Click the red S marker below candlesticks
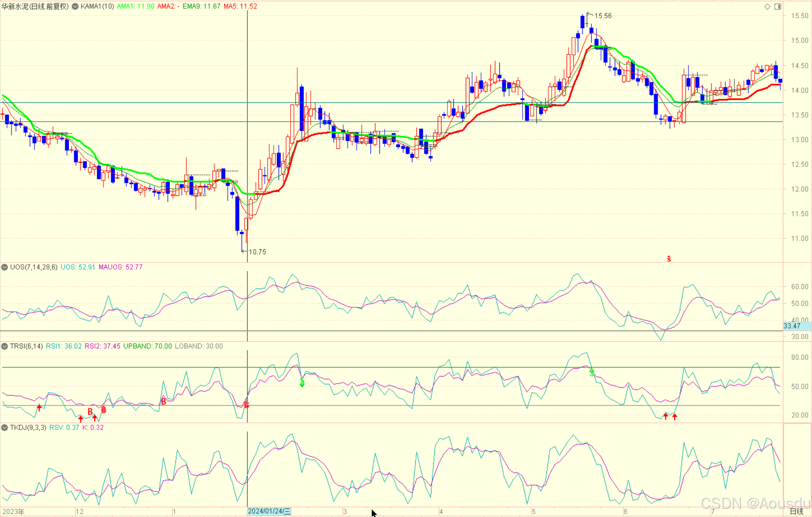 click(669, 259)
